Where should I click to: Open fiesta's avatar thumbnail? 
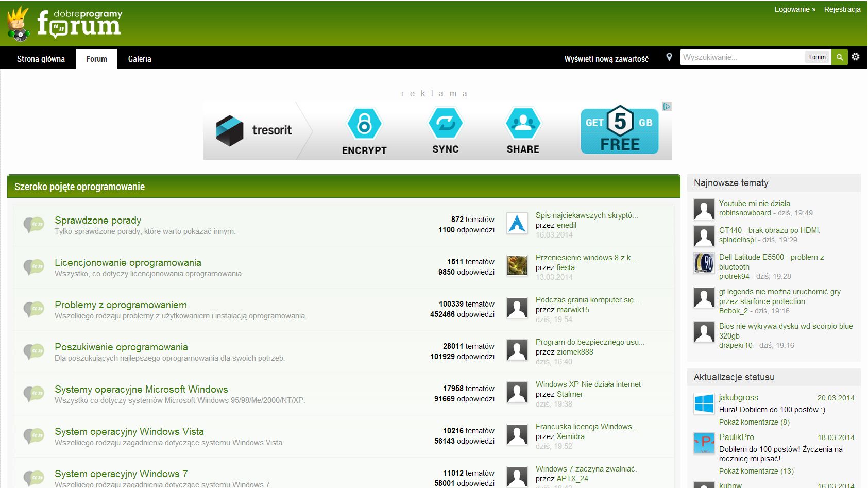(x=517, y=265)
